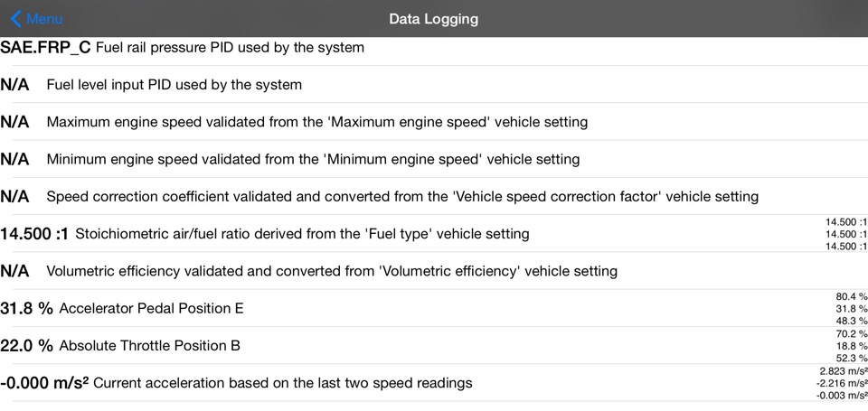Screen dimensions: 868x411
Task: Open the Volumetric efficiency row
Action: (x=332, y=271)
